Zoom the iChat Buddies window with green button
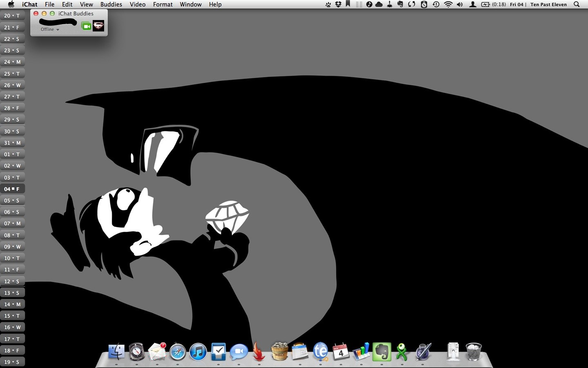588x368 pixels. tap(52, 13)
